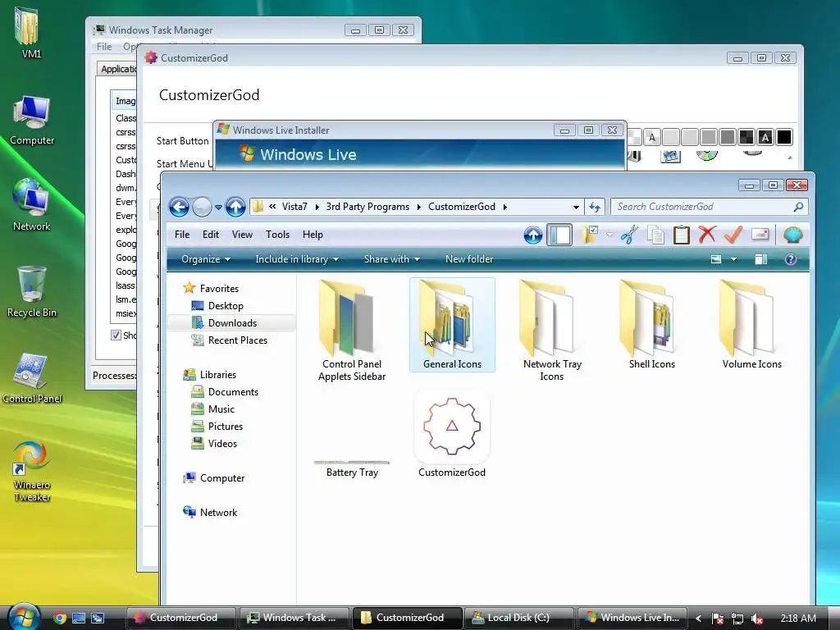The height and width of the screenshot is (630, 840).
Task: Click the Paste clipboard icon
Action: (682, 235)
